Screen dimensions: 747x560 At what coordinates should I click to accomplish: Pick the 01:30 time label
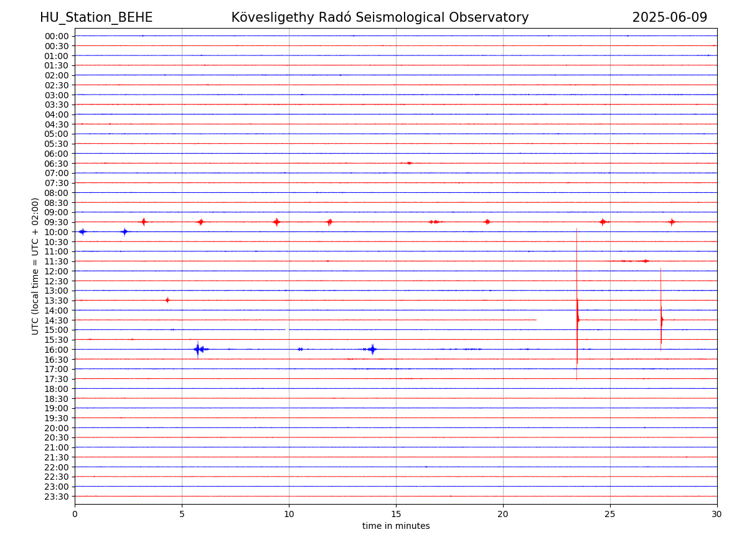[x=57, y=65]
